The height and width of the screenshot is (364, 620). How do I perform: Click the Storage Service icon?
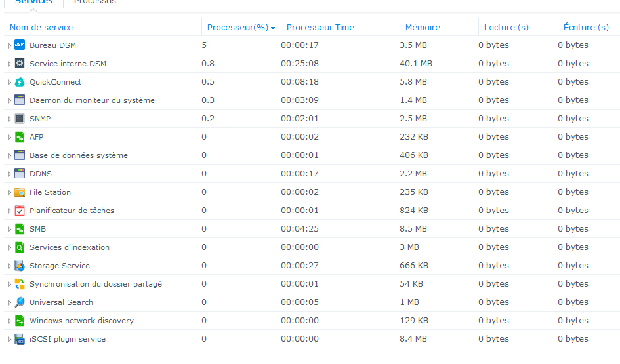pos(20,266)
